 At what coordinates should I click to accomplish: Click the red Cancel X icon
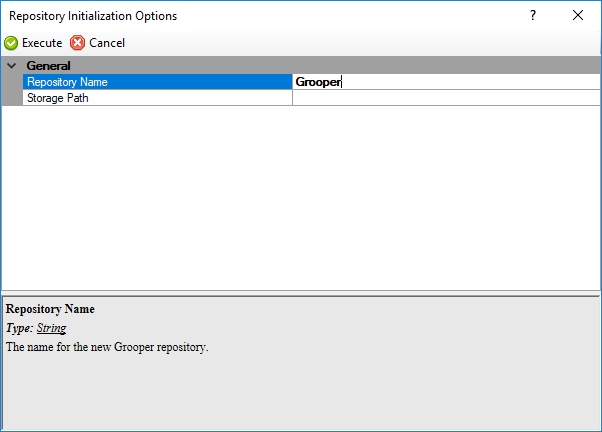[x=78, y=43]
